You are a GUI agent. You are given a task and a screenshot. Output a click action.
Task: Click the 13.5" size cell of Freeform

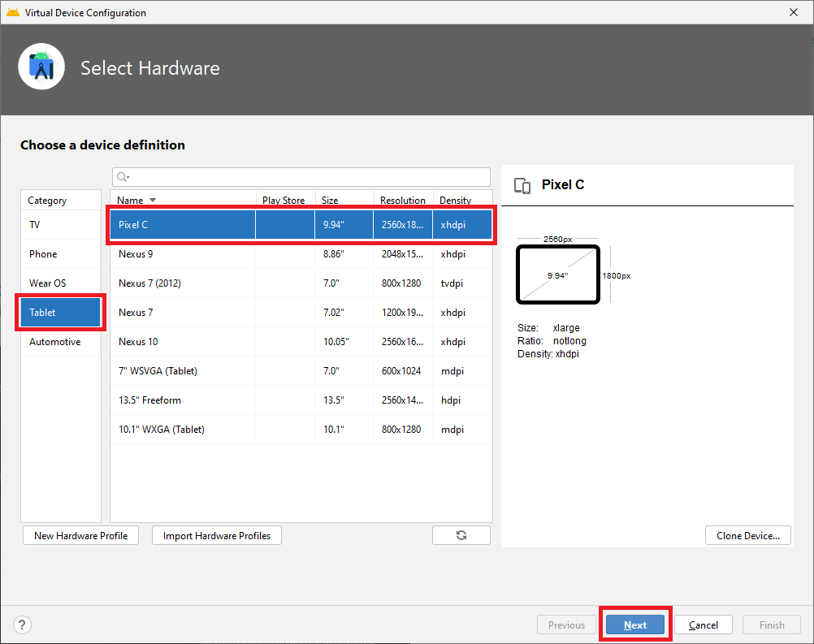[344, 400]
